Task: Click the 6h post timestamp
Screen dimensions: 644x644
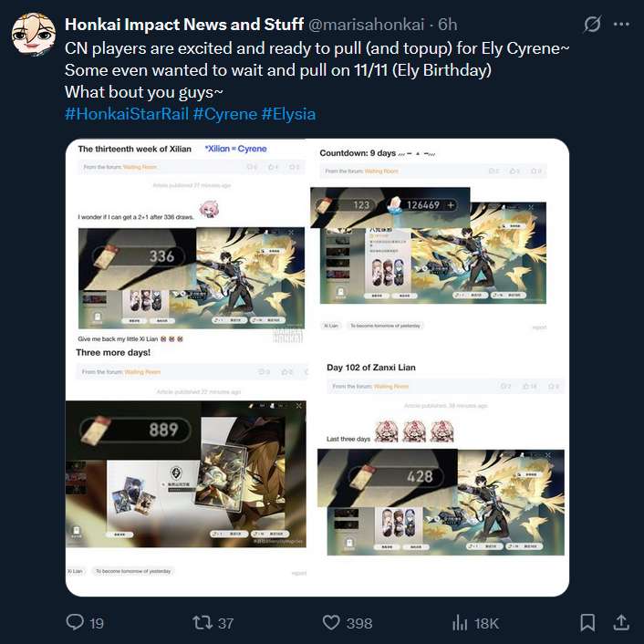Action: pyautogui.click(x=447, y=25)
